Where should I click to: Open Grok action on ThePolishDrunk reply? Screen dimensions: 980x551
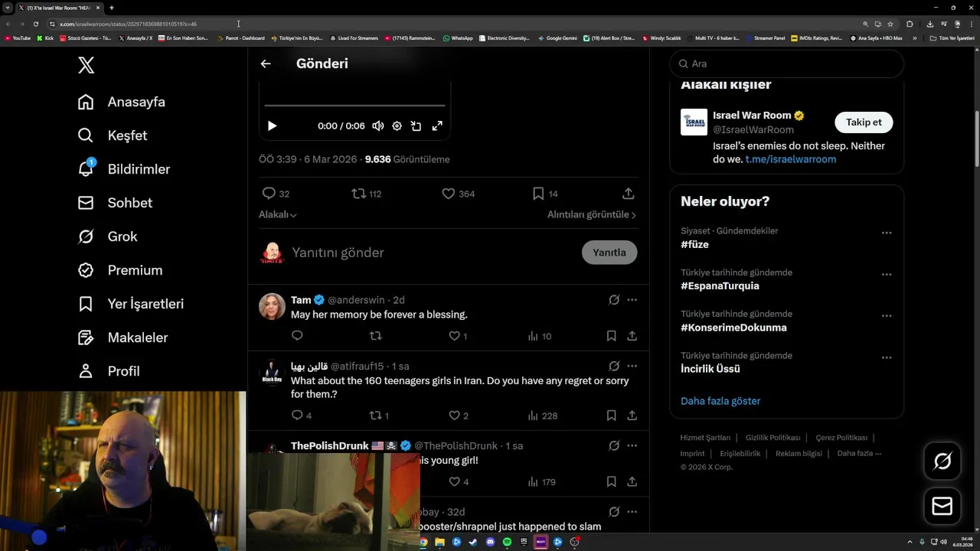614,446
